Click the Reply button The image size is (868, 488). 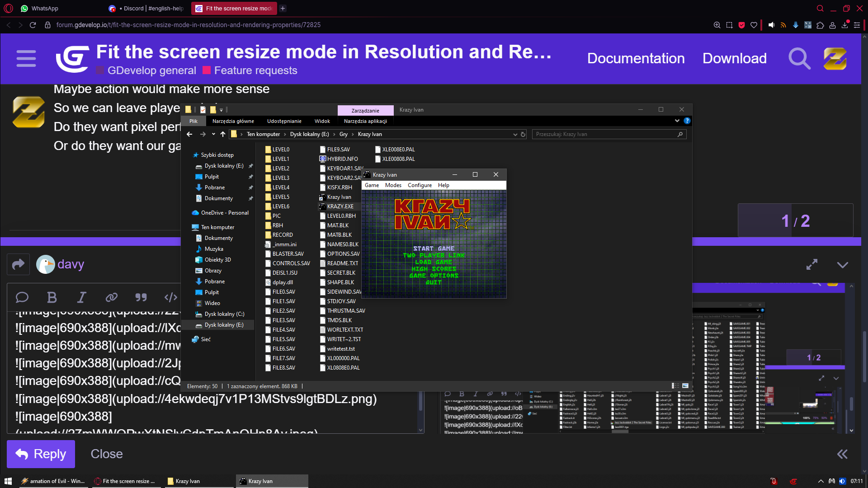[41, 454]
